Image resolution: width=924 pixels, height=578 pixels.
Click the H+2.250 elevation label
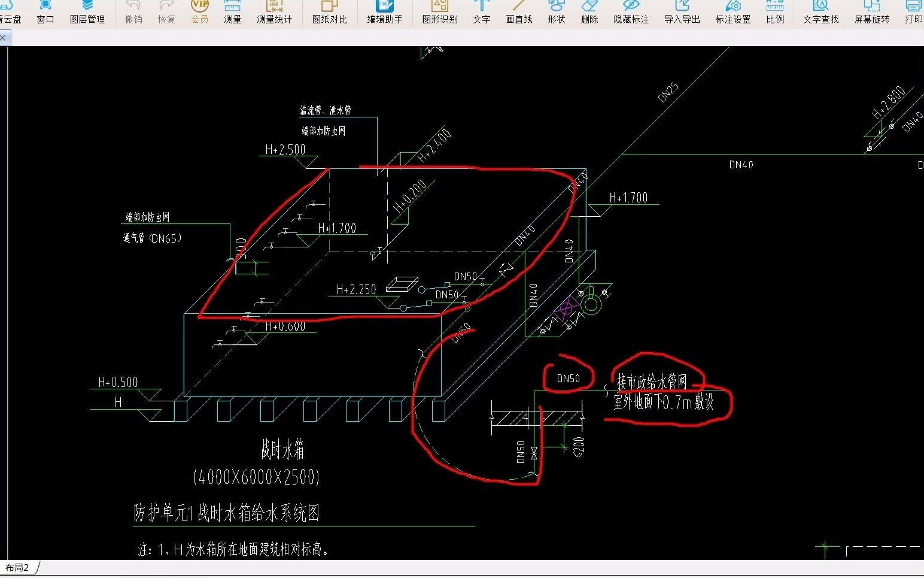coord(357,289)
